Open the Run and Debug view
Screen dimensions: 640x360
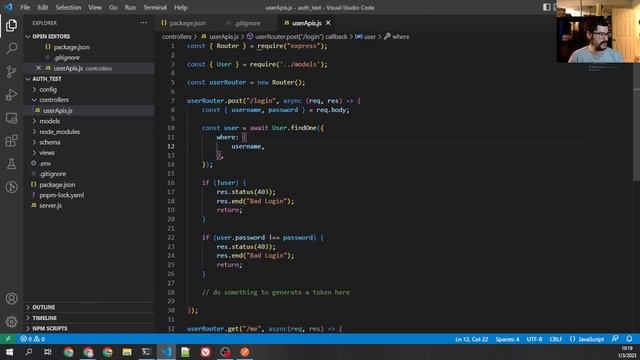click(11, 95)
